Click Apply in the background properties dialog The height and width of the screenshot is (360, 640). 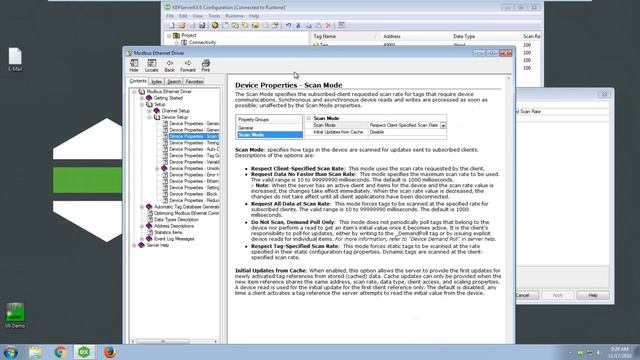(x=558, y=295)
